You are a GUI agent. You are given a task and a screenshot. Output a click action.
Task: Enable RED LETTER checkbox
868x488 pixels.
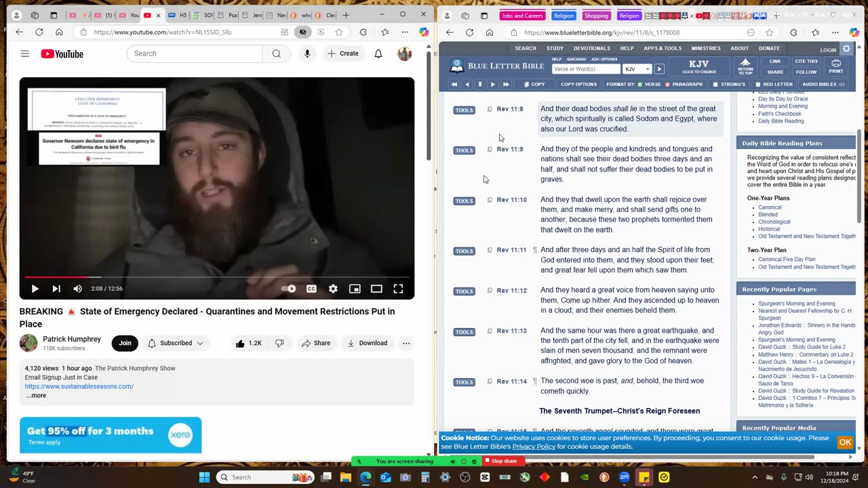click(x=757, y=85)
